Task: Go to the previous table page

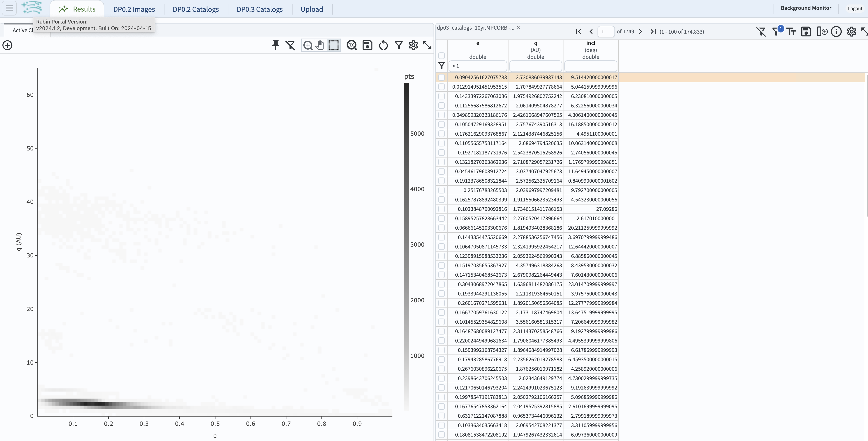Action: point(591,31)
